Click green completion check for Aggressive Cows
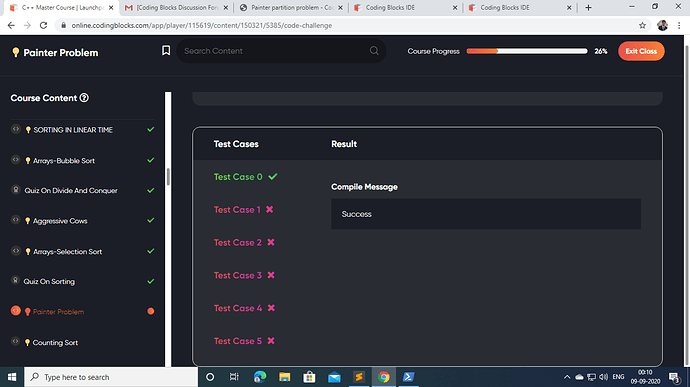 tap(150, 220)
